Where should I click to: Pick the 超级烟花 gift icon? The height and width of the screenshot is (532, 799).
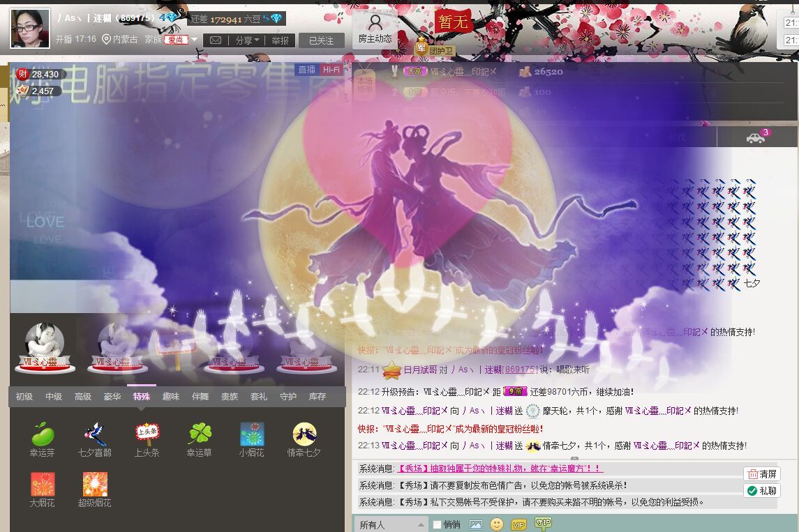tap(95, 485)
